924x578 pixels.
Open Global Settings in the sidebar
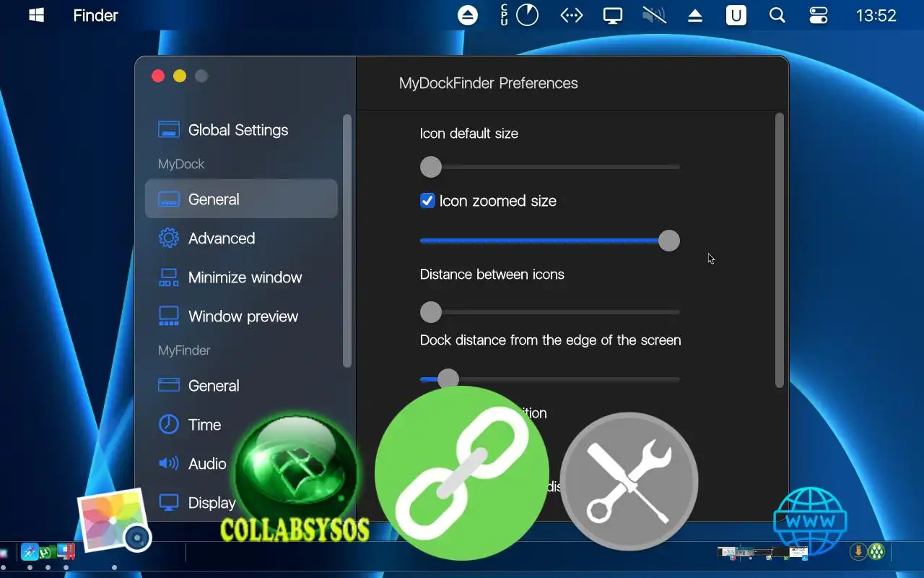241,130
